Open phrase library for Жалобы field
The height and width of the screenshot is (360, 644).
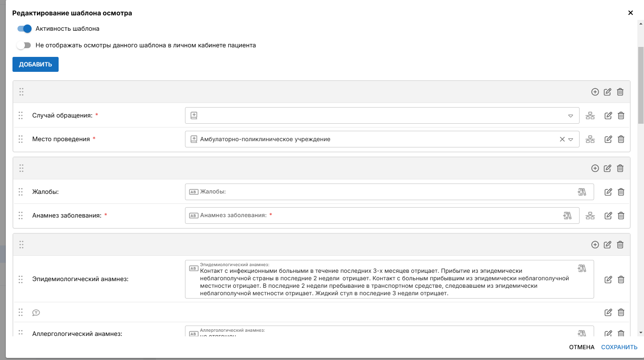click(x=582, y=192)
